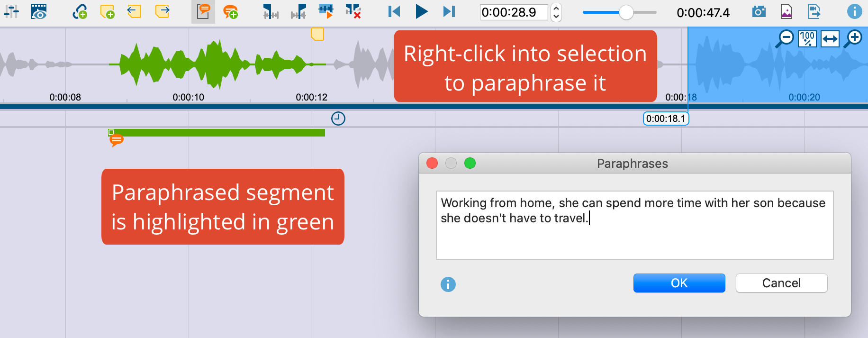Zoom in the waveform timeline
868x338 pixels.
854,39
